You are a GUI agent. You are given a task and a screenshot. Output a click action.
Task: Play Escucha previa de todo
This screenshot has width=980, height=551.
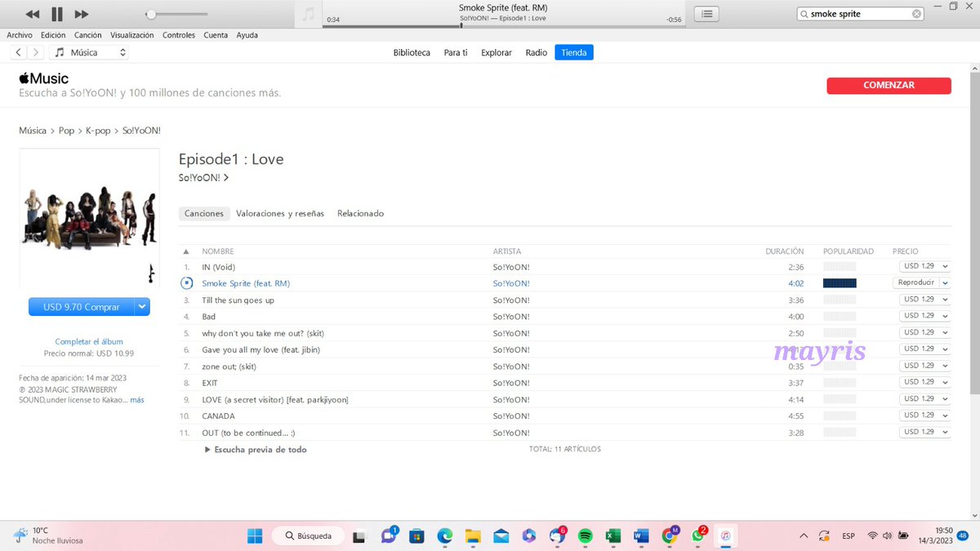(x=256, y=449)
